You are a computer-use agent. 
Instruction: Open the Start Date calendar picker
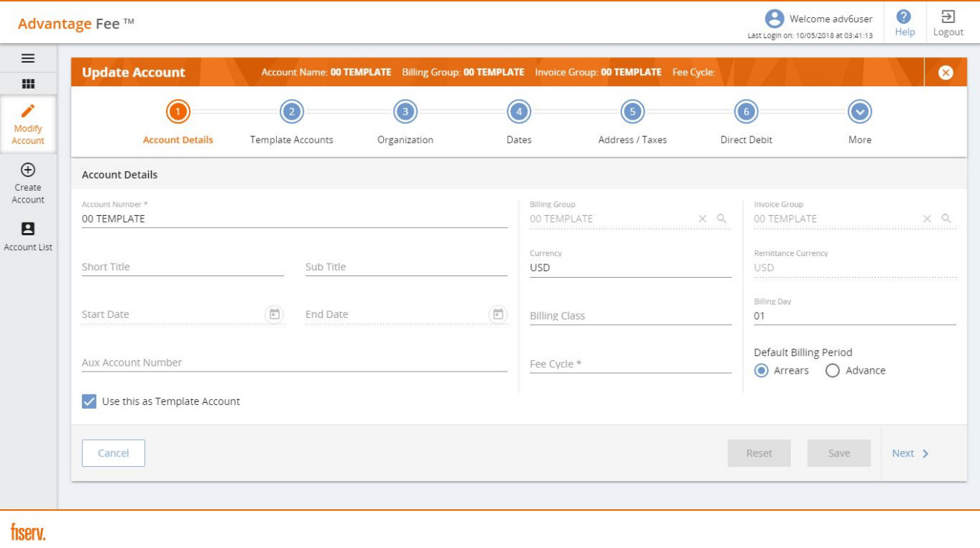275,315
